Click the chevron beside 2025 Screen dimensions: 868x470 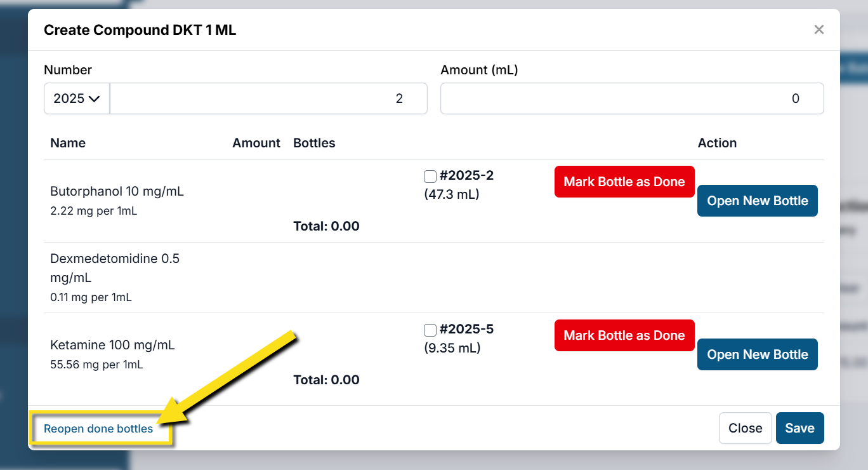tap(95, 98)
